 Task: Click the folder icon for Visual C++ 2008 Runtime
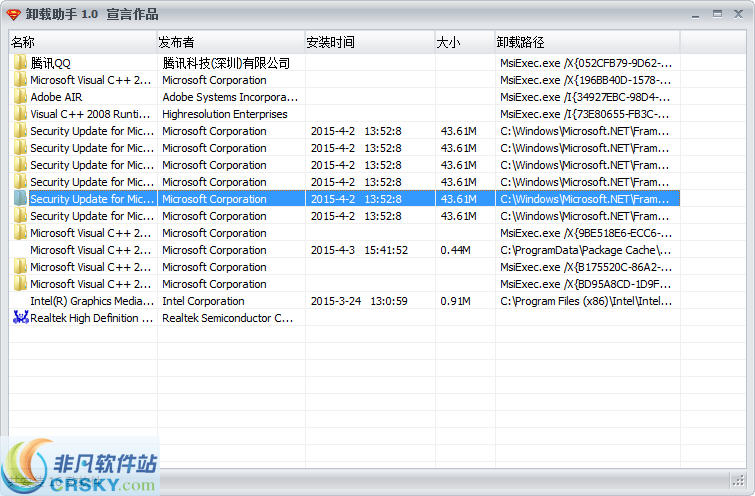[20, 114]
